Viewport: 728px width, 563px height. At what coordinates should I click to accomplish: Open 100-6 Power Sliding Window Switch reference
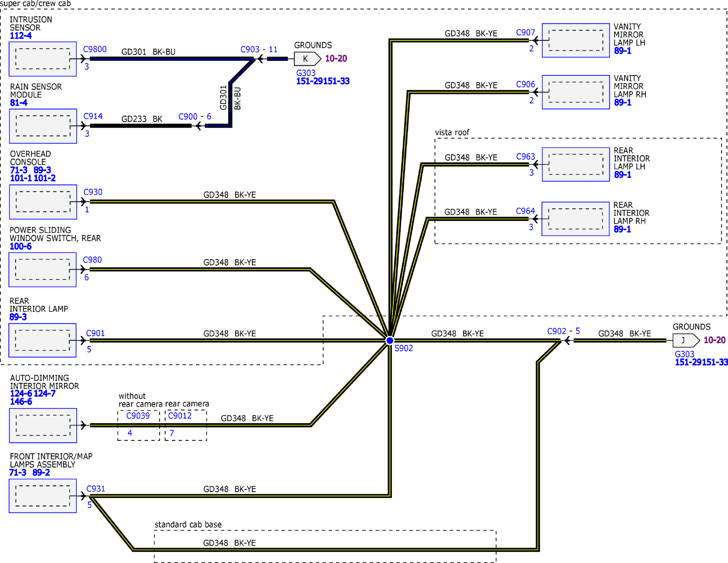[21, 247]
